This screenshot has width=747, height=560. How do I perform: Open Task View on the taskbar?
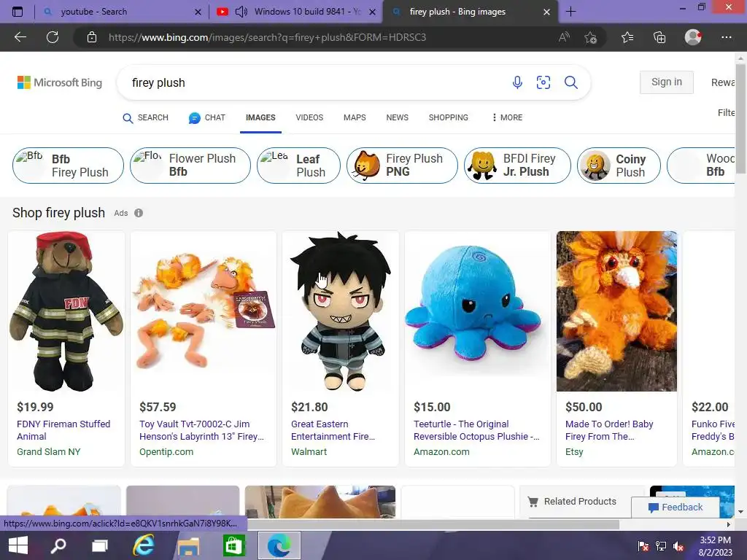click(x=99, y=545)
